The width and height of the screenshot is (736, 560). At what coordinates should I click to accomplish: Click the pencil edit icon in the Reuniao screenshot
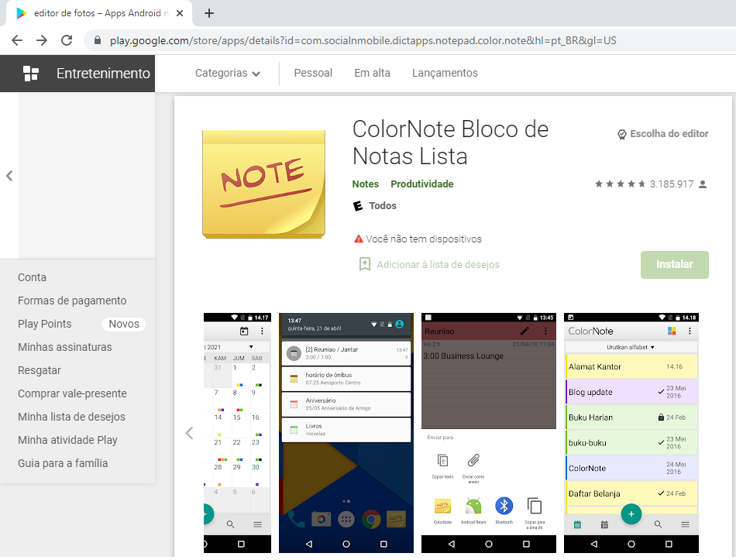pos(524,331)
